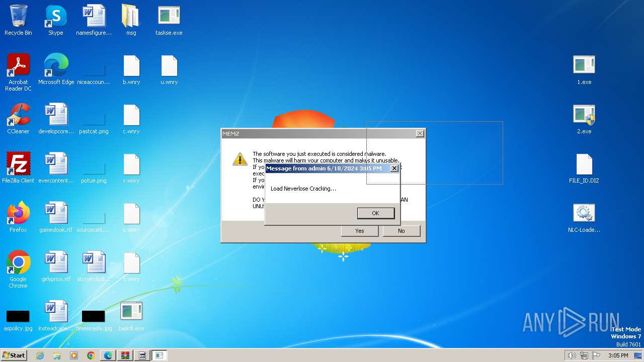Viewport: 644px width, 362px height.
Task: Select the taskdl.exe desktop icon
Action: pos(131,316)
